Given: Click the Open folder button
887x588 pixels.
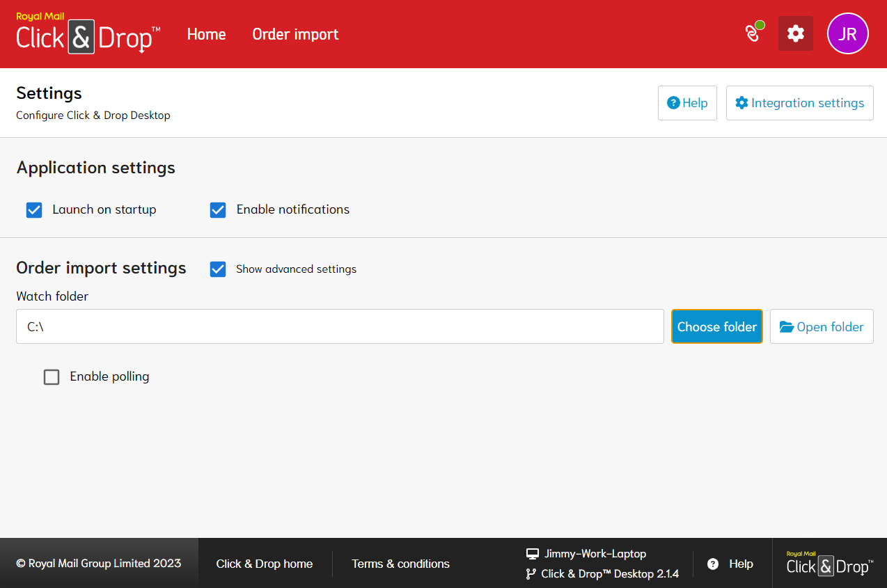Looking at the screenshot, I should coord(822,326).
